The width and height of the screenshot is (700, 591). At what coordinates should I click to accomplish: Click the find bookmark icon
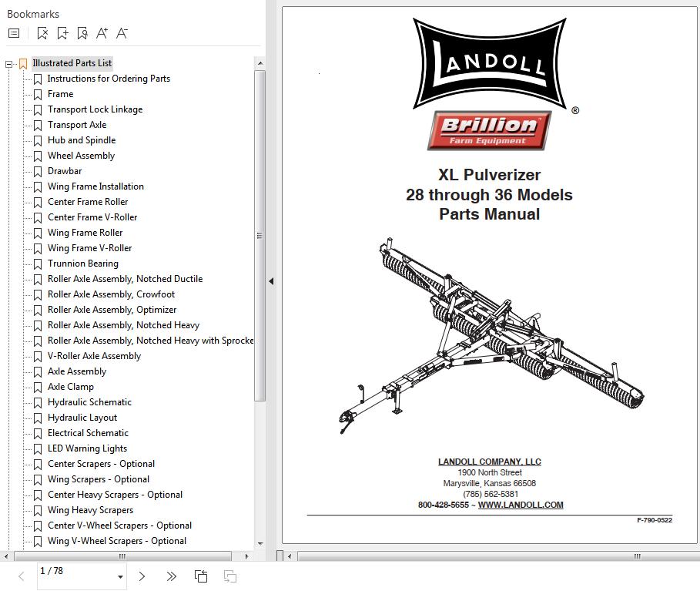[x=82, y=33]
